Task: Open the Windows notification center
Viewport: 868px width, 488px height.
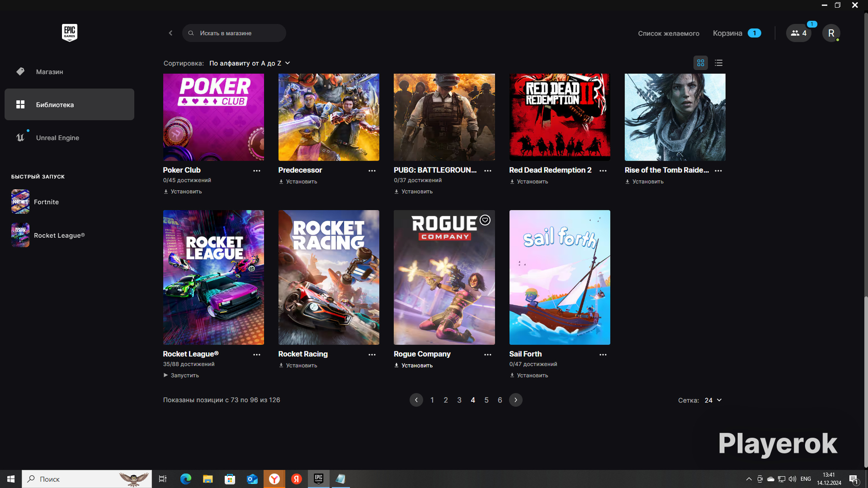Action: [854, 479]
